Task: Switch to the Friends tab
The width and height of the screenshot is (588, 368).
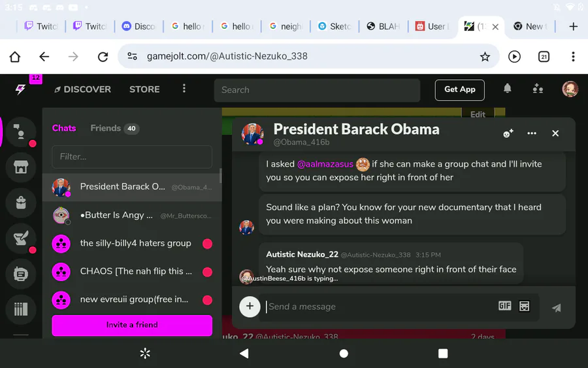Action: (x=115, y=128)
